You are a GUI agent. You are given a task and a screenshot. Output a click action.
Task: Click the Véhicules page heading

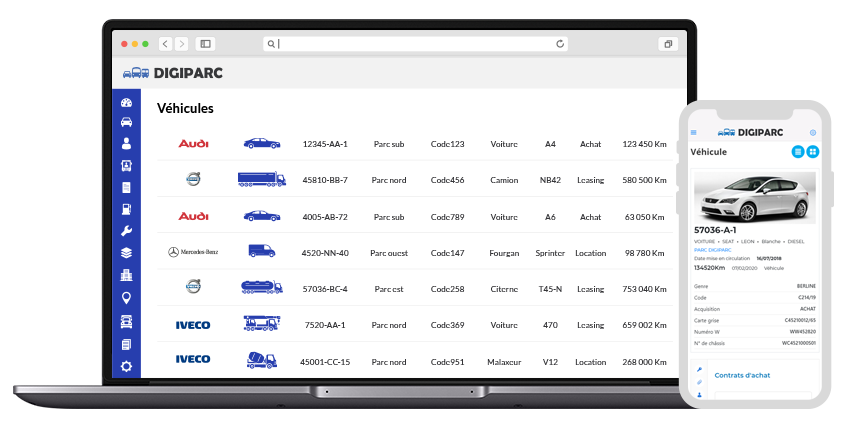pos(185,108)
